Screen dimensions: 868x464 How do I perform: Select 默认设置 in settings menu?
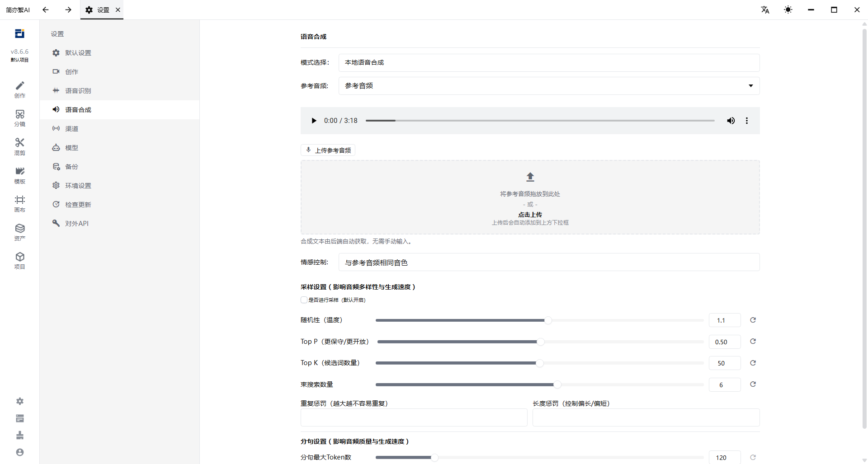tap(119, 53)
